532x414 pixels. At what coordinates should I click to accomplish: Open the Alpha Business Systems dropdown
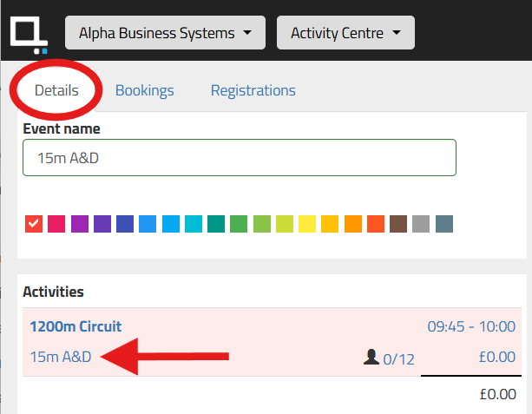pos(165,33)
